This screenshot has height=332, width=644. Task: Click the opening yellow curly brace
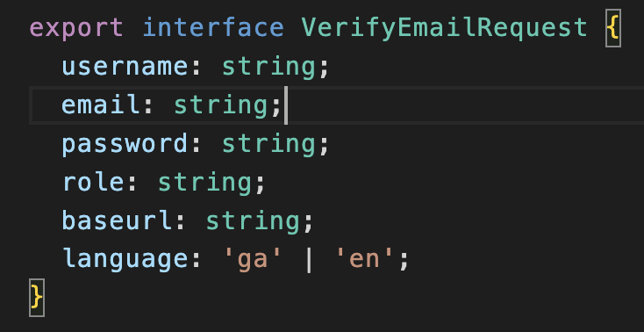coord(612,28)
